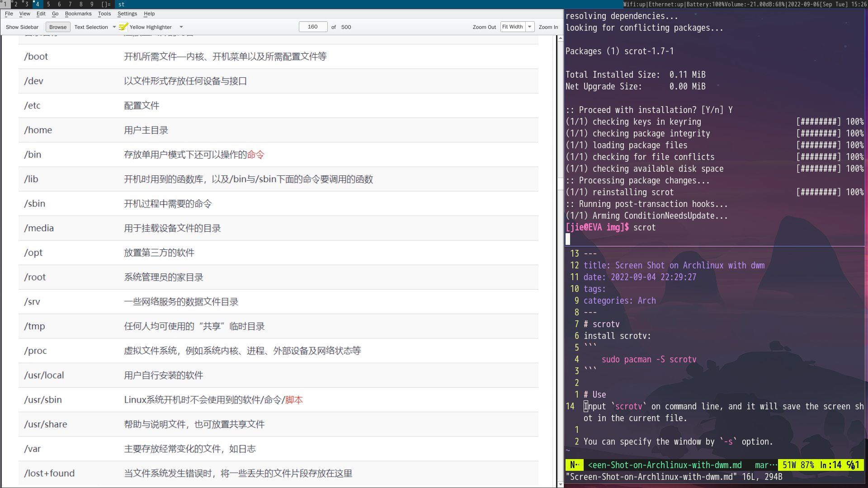The image size is (868, 488).
Task: Click the /opt directory entry
Action: pyautogui.click(x=33, y=253)
